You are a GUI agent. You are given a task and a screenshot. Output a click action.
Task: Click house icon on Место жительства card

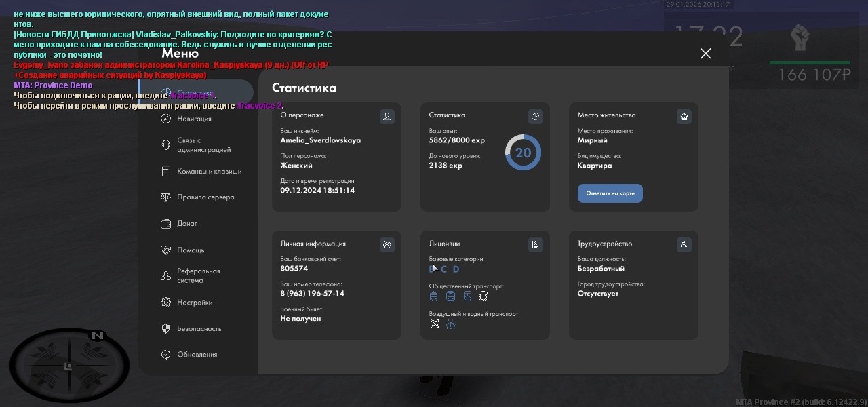(684, 117)
